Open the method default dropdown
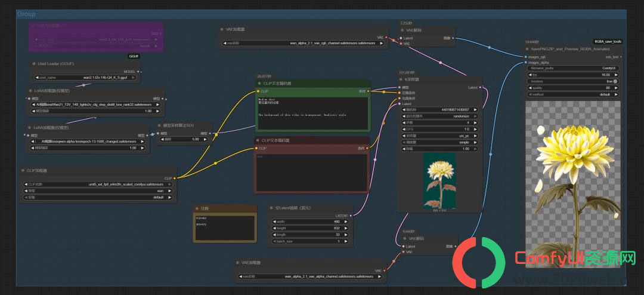The width and height of the screenshot is (644, 295). [573, 94]
